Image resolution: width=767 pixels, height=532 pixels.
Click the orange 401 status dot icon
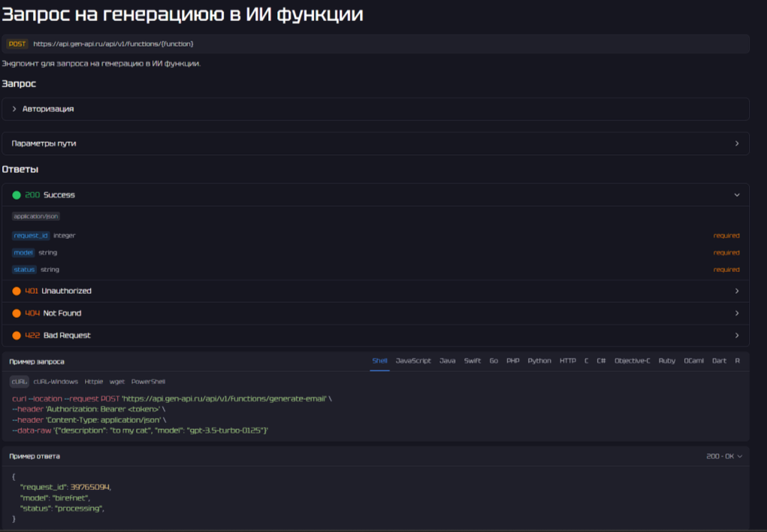click(17, 291)
